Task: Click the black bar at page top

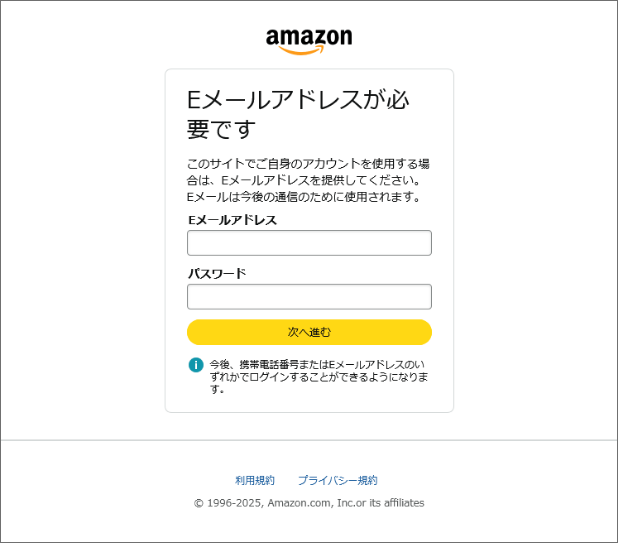Action: pyautogui.click(x=308, y=9)
